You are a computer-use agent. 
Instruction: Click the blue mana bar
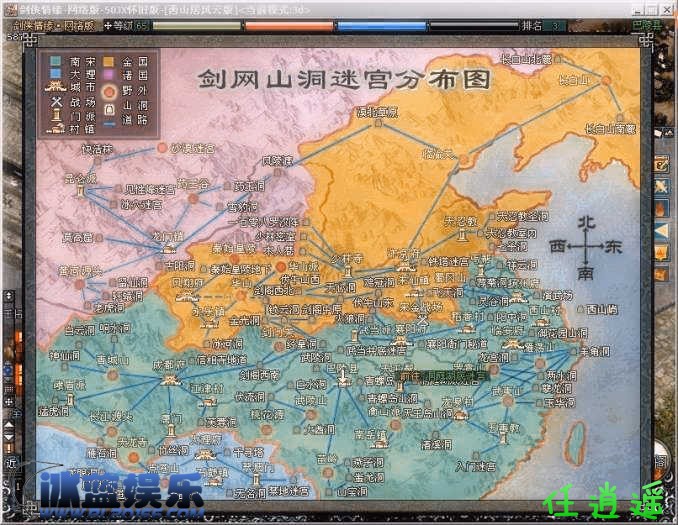click(382, 26)
